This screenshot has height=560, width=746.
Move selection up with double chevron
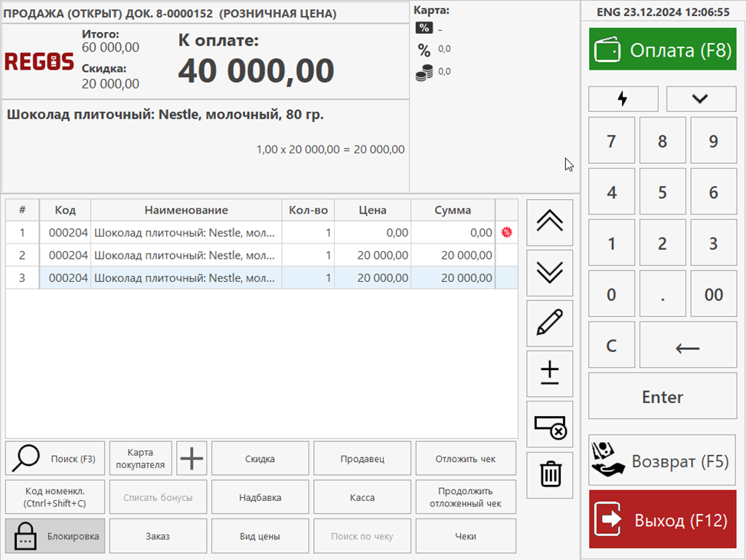click(550, 222)
